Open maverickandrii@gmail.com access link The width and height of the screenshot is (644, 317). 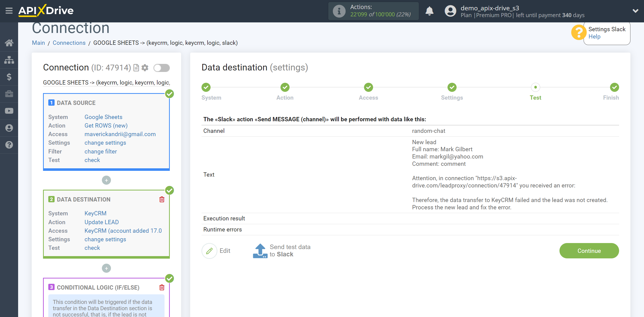coord(120,134)
